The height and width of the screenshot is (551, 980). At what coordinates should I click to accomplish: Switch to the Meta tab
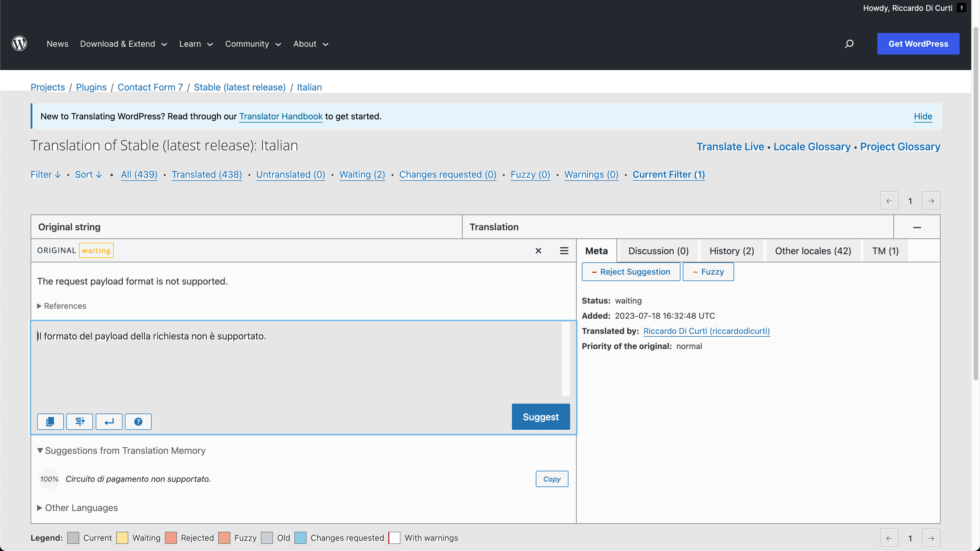(x=596, y=251)
